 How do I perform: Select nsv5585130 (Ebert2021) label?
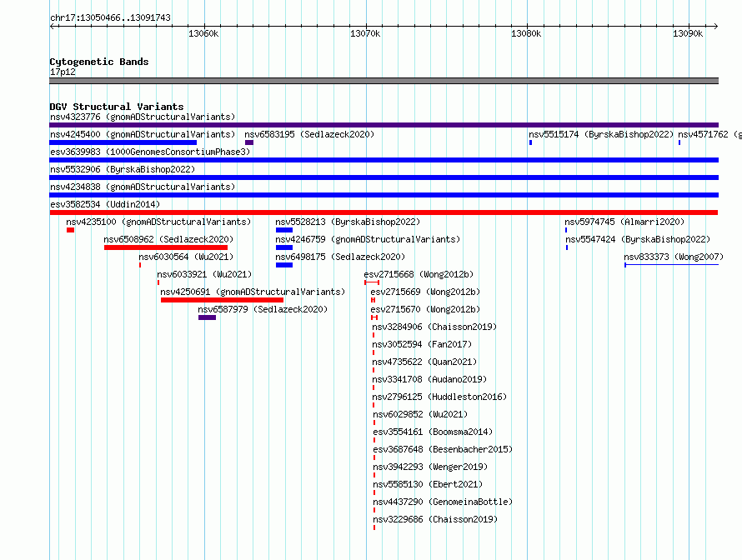tap(428, 484)
